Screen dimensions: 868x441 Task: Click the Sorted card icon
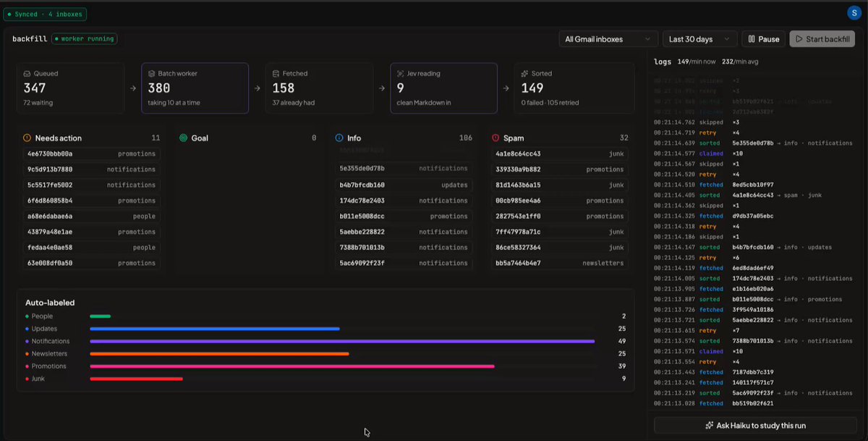tap(525, 74)
